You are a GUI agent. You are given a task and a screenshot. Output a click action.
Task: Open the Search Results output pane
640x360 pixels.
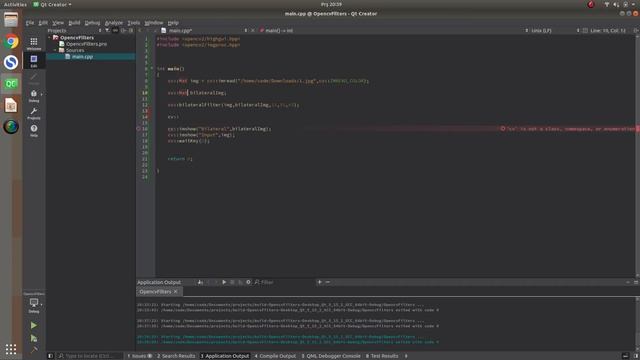click(x=176, y=356)
